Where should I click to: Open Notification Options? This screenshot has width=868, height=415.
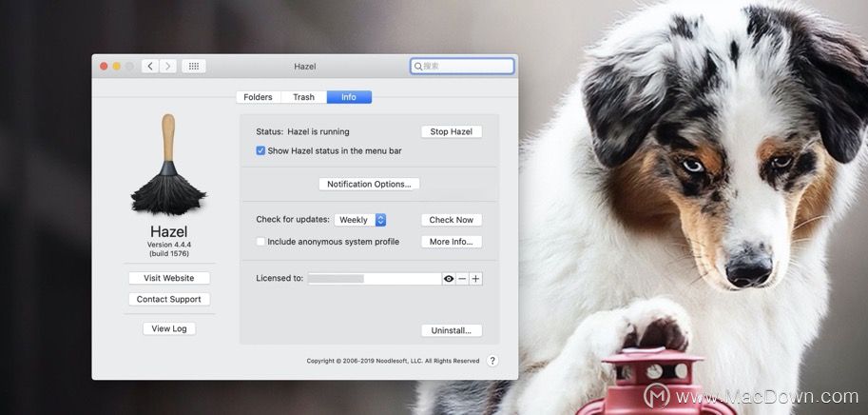pyautogui.click(x=369, y=184)
